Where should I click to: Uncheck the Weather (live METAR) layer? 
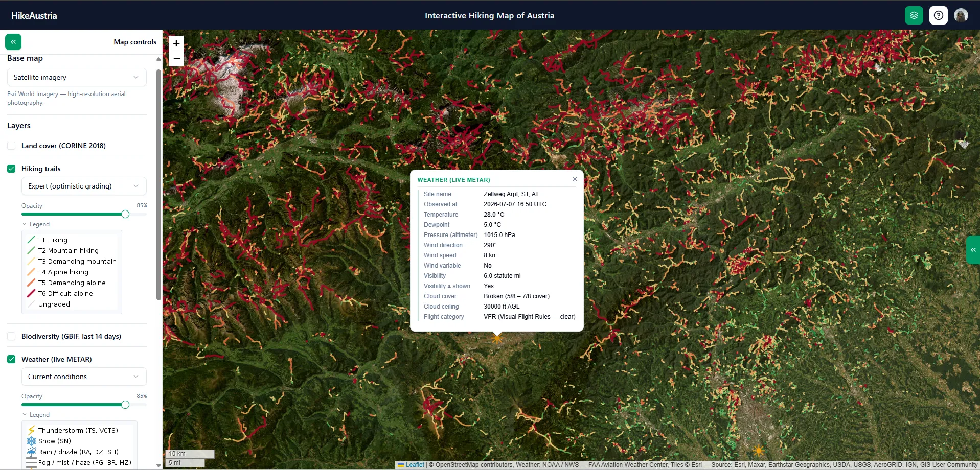point(11,359)
